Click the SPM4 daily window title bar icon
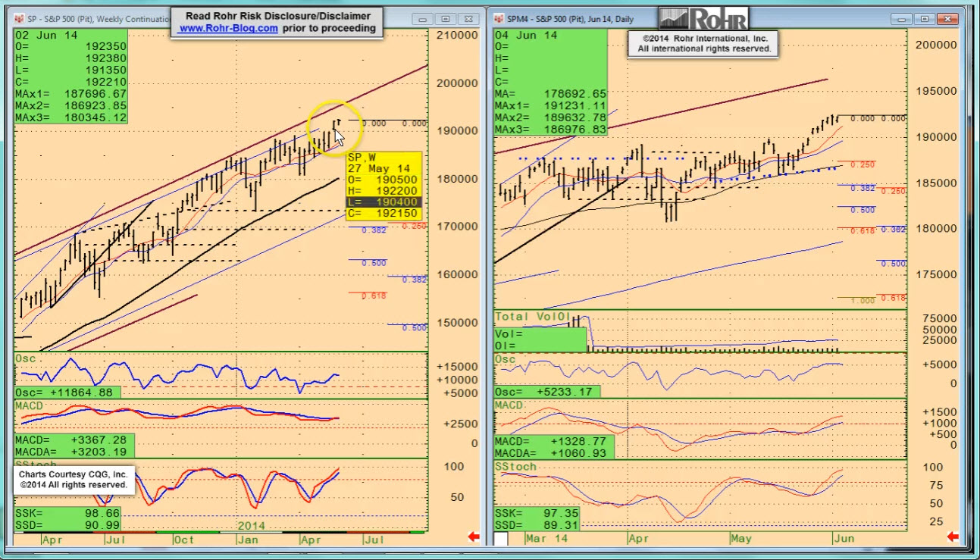The height and width of the screenshot is (560, 980). point(499,19)
